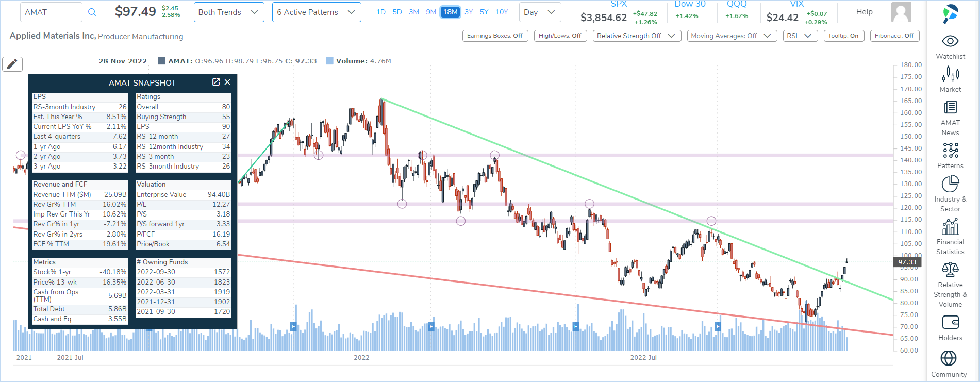
Task: Click the search magnifier icon
Action: click(92, 12)
